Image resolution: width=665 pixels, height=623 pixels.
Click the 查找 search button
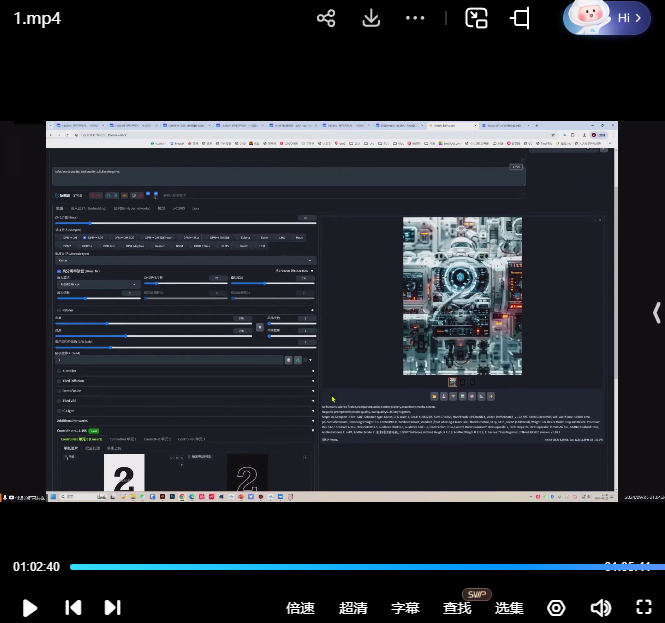[457, 608]
